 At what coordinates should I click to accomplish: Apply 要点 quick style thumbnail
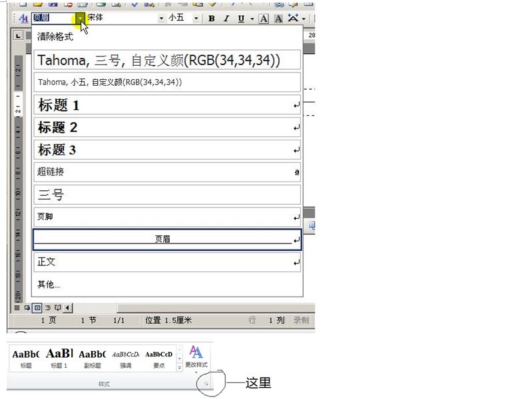(x=158, y=358)
